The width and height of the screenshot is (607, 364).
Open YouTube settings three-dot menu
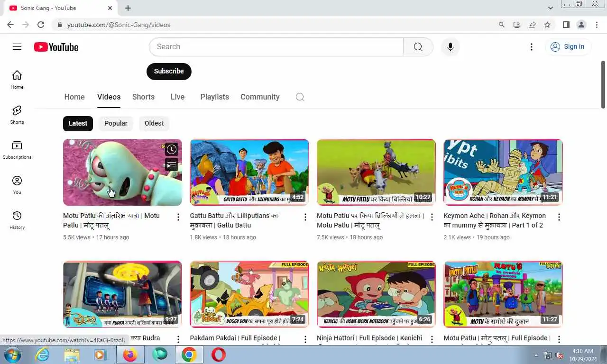(x=532, y=47)
